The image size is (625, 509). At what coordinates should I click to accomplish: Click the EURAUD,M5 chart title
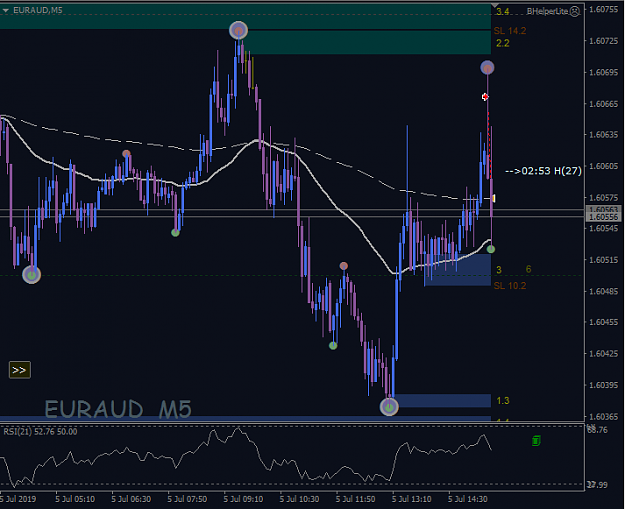38,10
